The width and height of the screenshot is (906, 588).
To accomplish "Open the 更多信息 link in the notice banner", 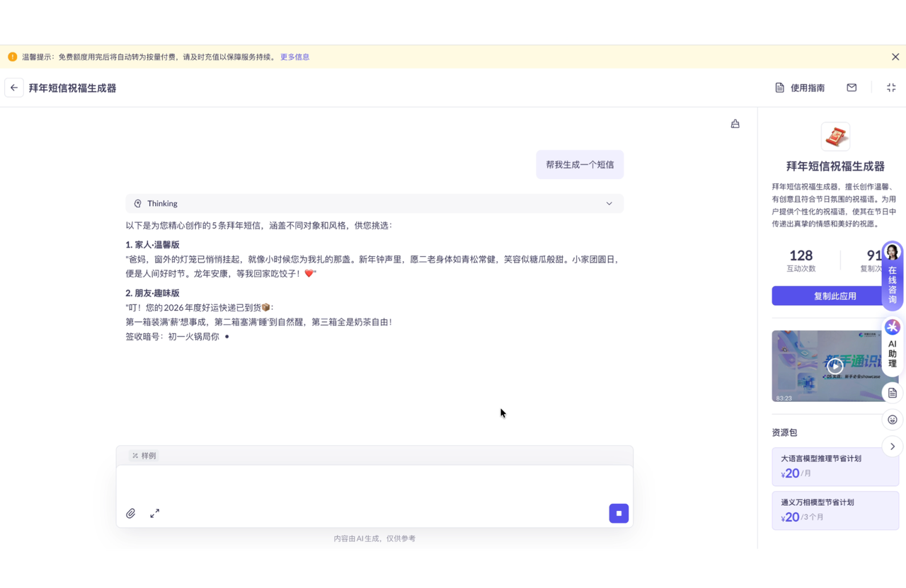I will 294,57.
